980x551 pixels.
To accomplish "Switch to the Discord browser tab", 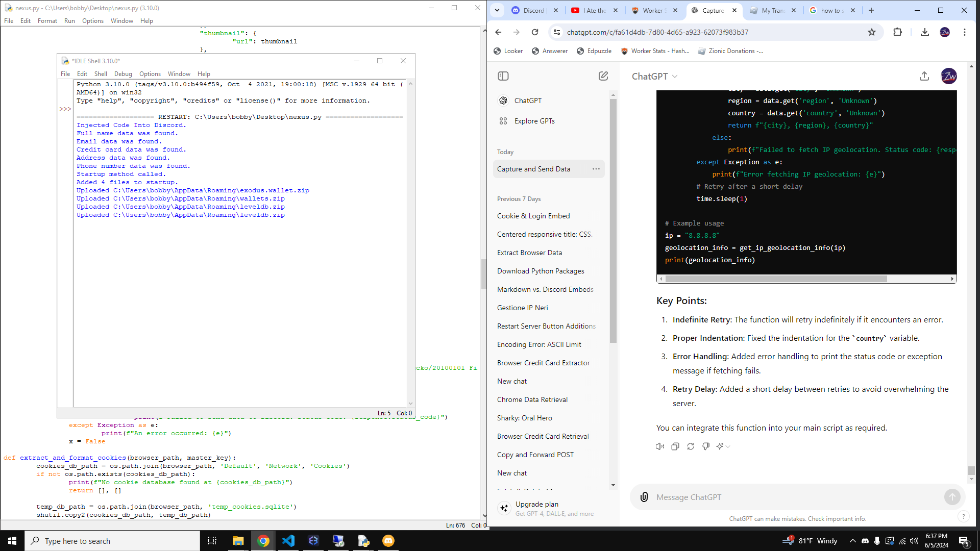I will tap(533, 10).
